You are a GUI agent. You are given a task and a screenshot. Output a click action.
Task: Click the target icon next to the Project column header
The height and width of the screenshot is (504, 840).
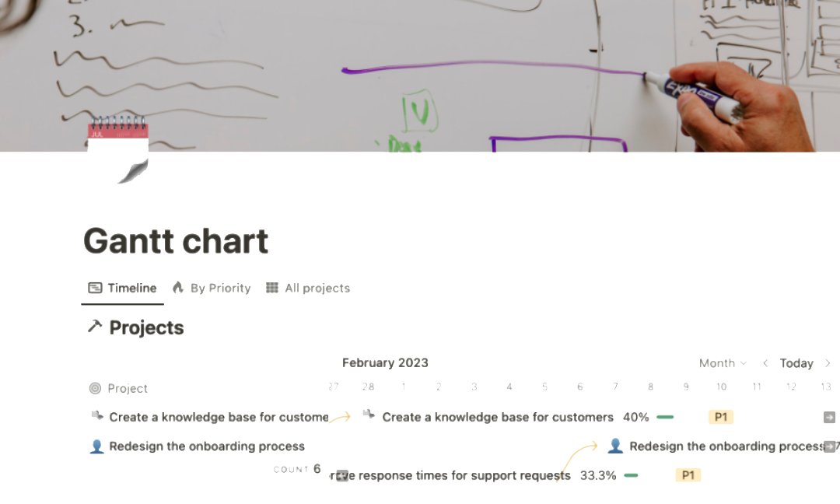pos(94,388)
